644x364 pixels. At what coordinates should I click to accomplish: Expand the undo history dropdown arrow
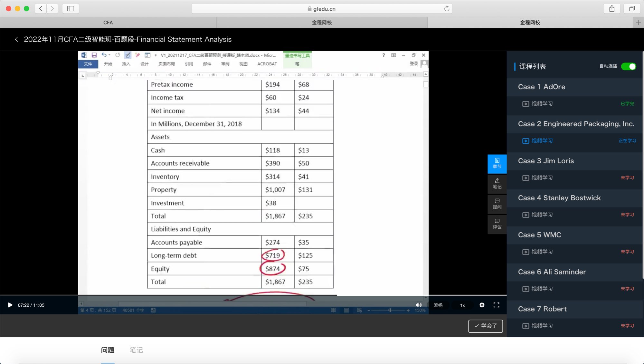109,55
